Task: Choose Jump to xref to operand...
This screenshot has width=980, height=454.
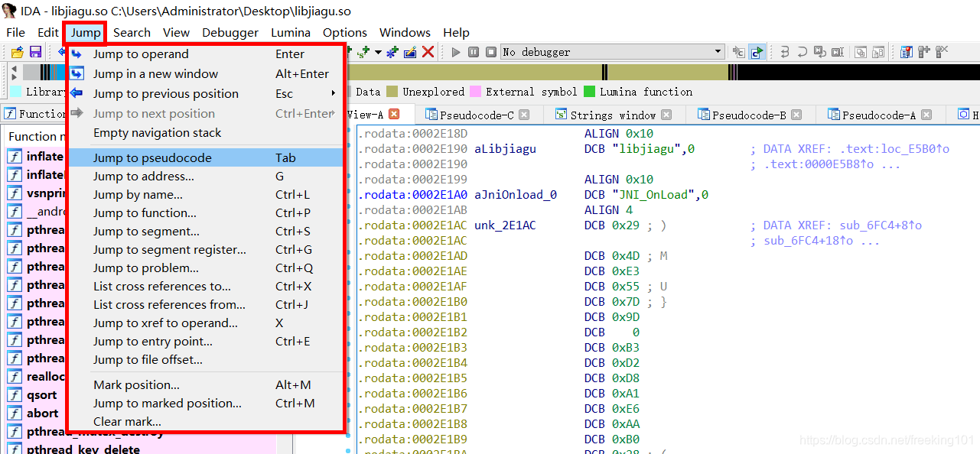Action: click(x=205, y=323)
